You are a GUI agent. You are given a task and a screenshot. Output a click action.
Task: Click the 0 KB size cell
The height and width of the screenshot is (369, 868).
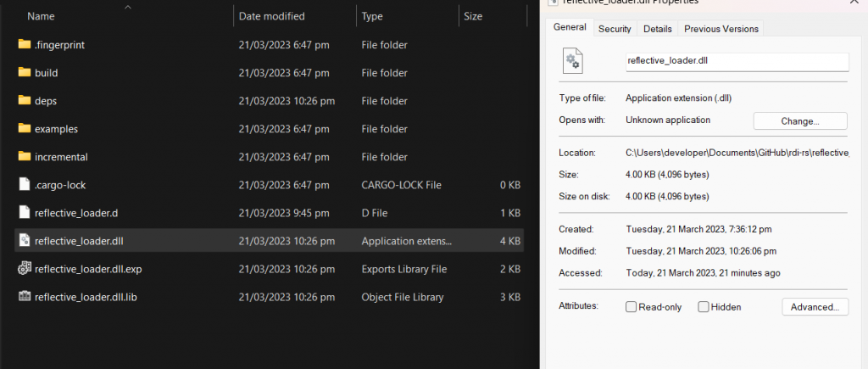(x=509, y=185)
